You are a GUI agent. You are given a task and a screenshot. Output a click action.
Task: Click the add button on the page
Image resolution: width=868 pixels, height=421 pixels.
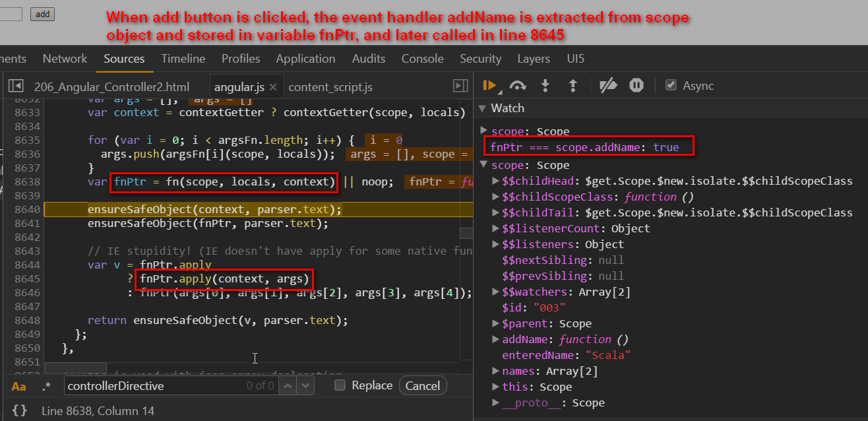pos(42,14)
